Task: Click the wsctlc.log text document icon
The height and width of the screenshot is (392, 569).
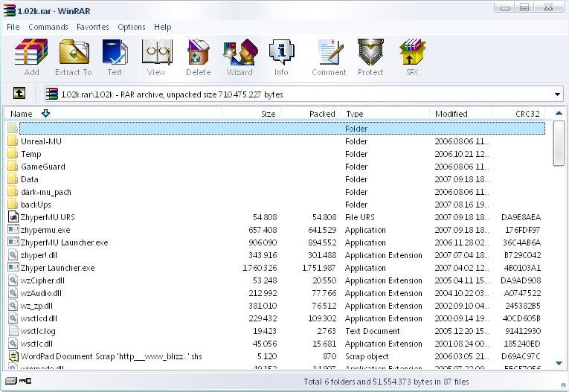Action: pos(13,331)
